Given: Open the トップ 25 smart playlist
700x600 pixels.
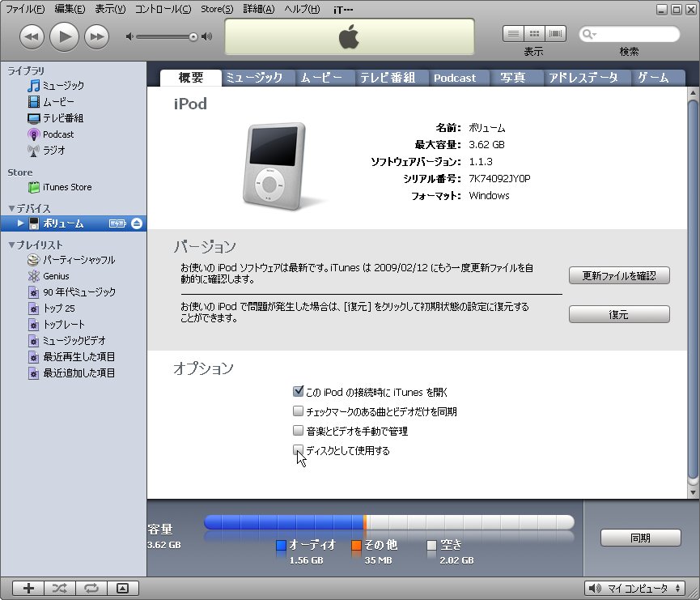Looking at the screenshot, I should [58, 309].
